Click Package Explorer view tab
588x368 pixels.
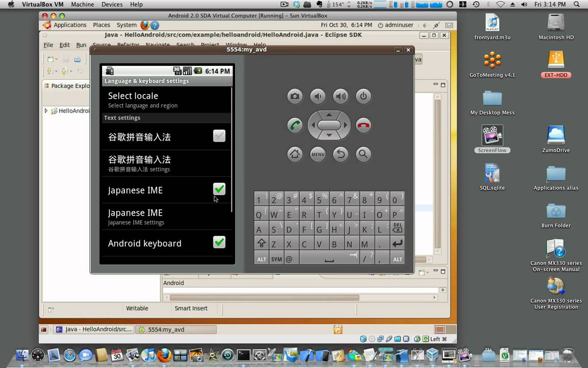pos(67,86)
